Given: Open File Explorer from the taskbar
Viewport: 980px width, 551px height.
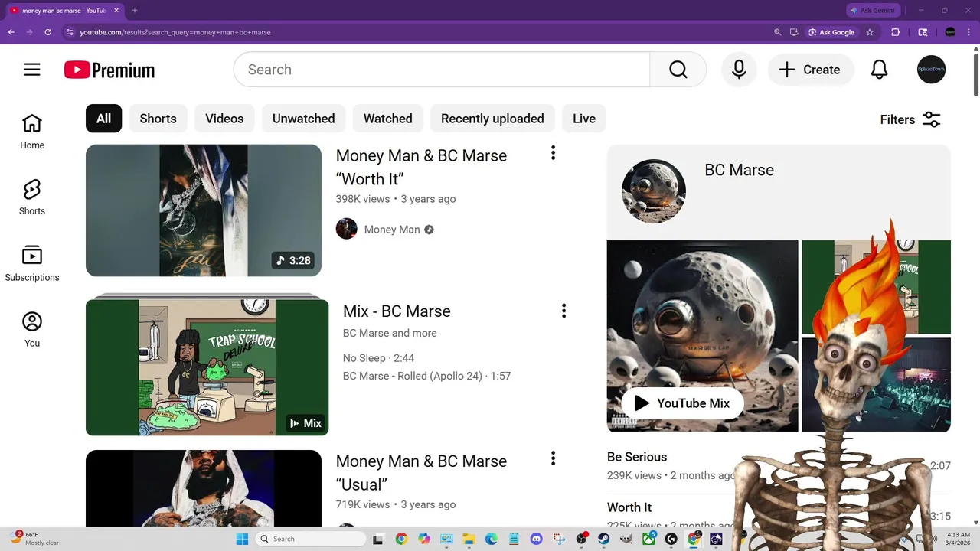Looking at the screenshot, I should pyautogui.click(x=469, y=539).
